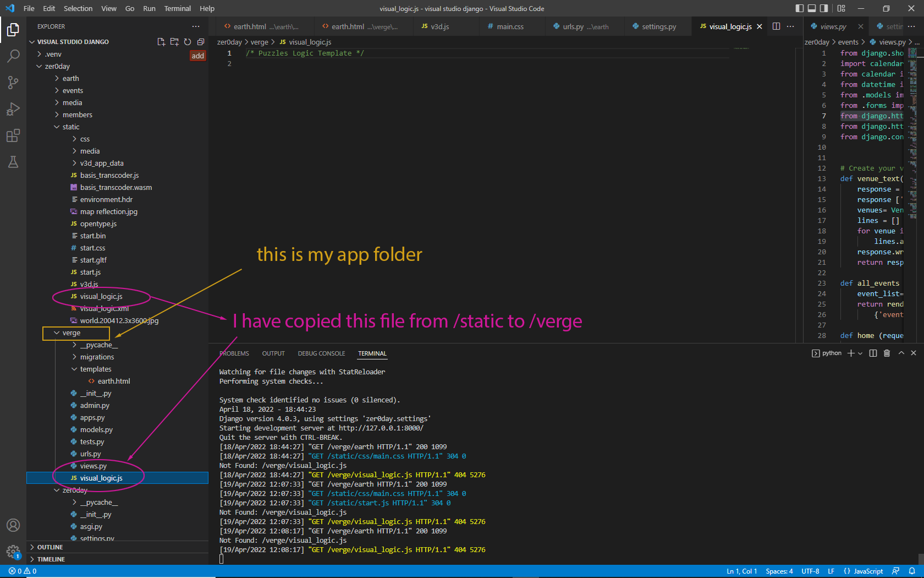Expand the .venv folder
Viewport: 924px width, 578px height.
click(x=53, y=54)
